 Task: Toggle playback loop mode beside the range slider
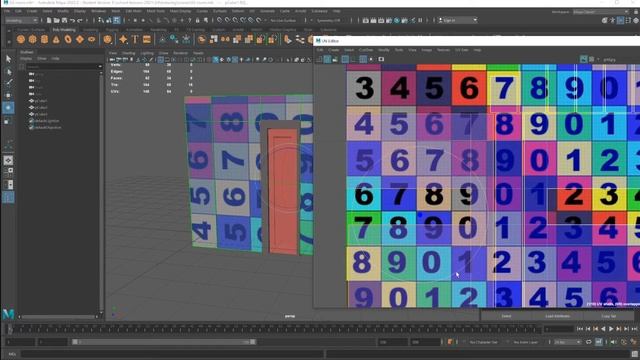(589, 342)
